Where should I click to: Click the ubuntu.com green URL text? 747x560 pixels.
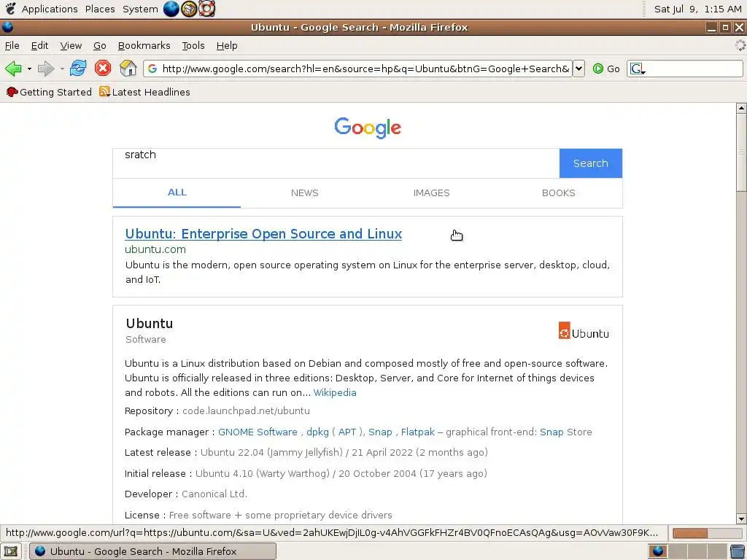click(155, 249)
